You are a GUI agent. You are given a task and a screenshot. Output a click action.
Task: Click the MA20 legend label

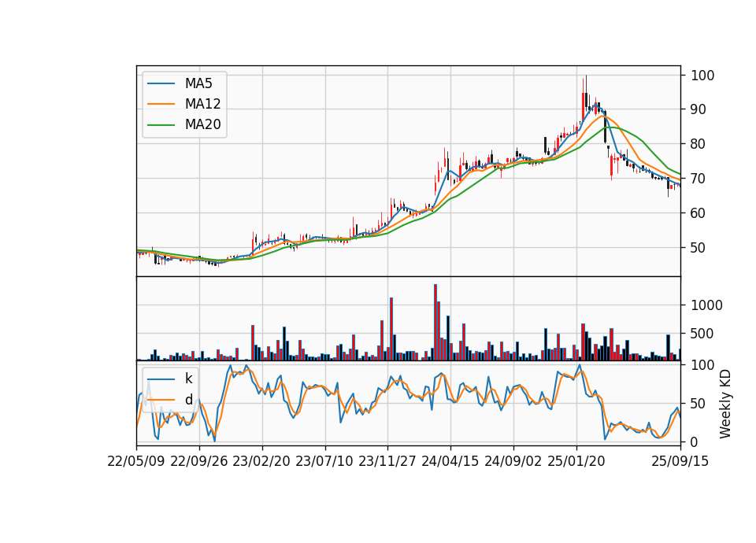[x=202, y=124]
